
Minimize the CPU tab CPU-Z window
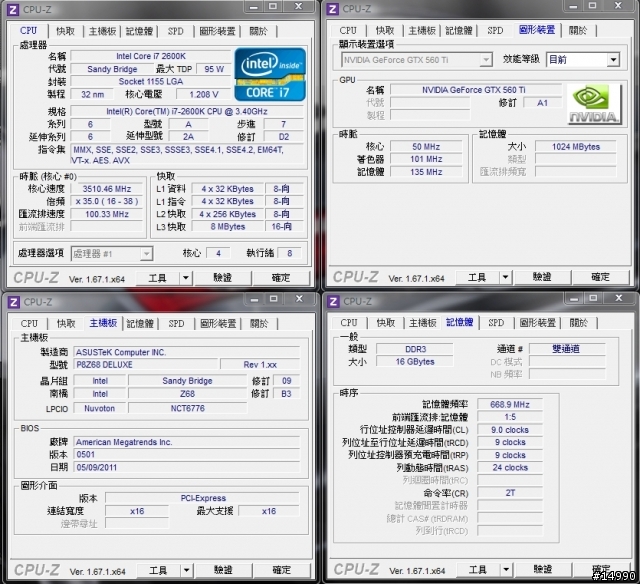[253, 7]
